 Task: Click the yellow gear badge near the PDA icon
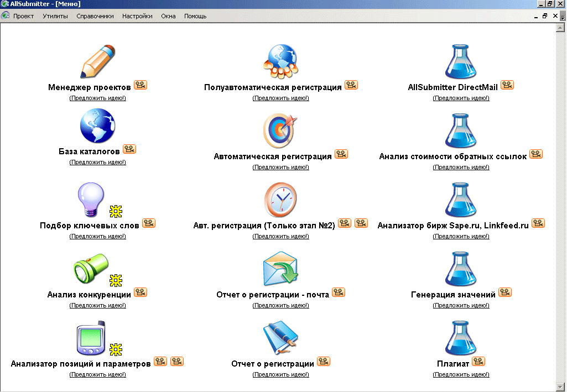pos(116,349)
